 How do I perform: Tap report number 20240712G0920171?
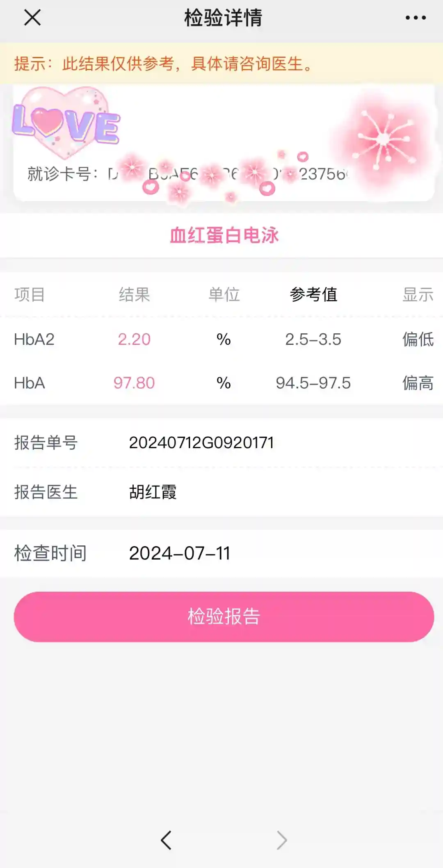pyautogui.click(x=201, y=443)
